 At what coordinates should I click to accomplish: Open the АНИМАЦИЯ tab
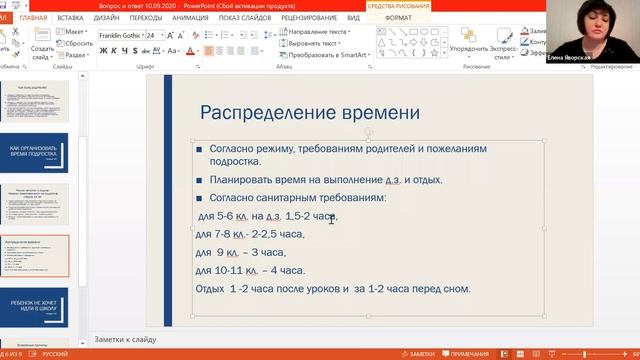(190, 18)
